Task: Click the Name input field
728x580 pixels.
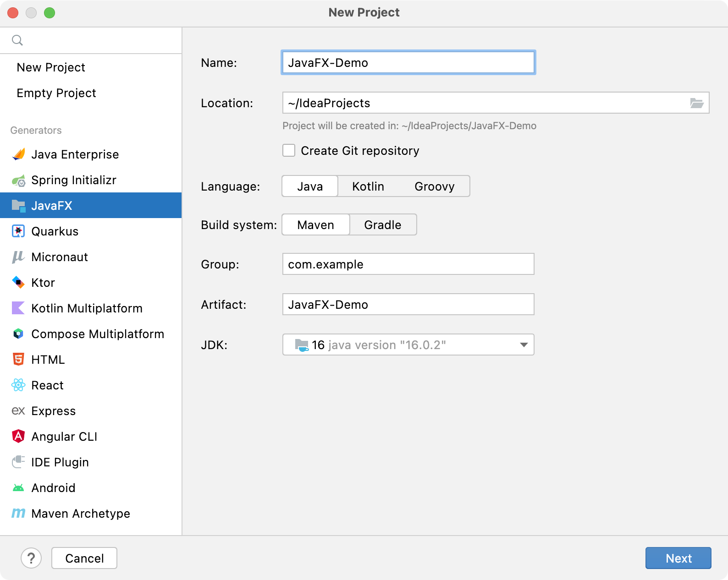Action: [408, 62]
